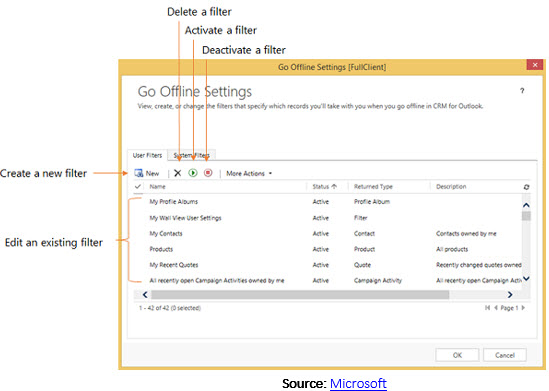Click the Cancel button

(x=505, y=355)
